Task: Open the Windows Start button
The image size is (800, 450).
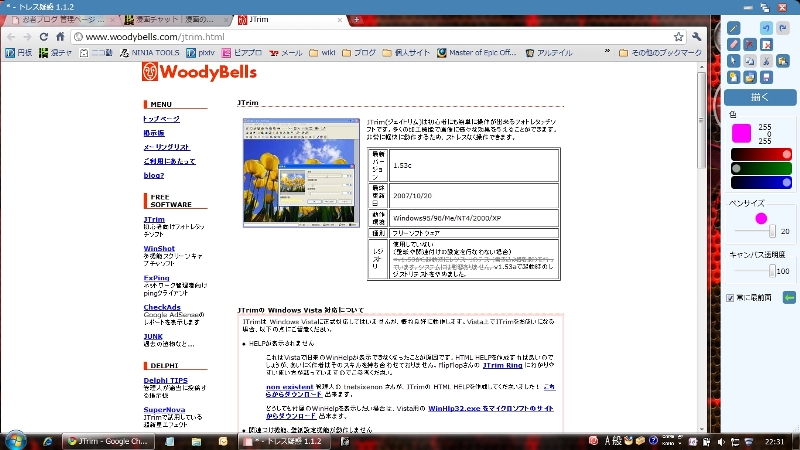Action: (x=15, y=440)
